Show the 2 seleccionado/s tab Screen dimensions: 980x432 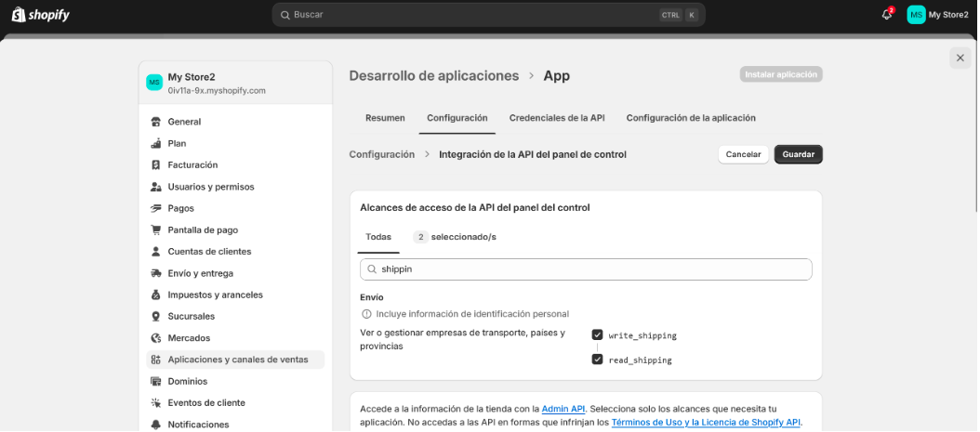(455, 237)
